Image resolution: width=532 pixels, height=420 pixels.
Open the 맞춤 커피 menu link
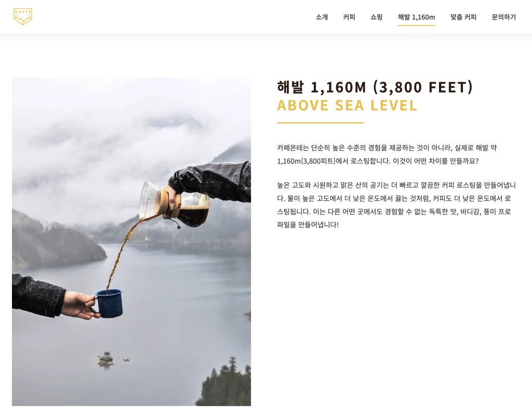point(463,17)
